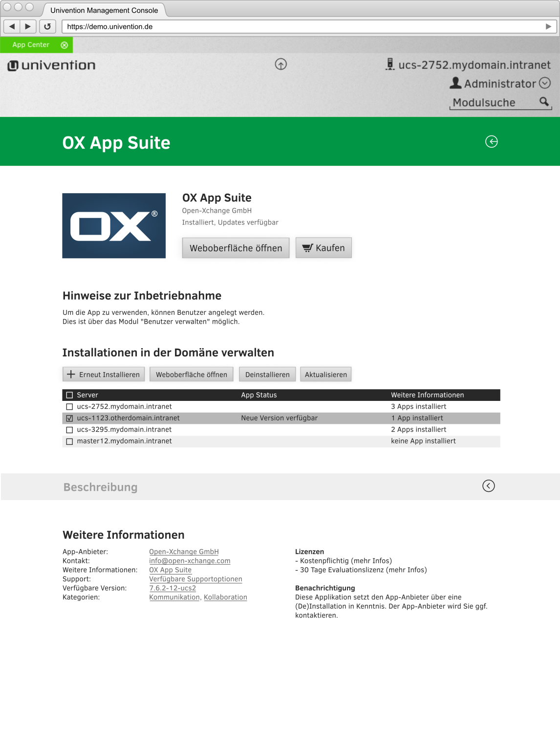This screenshot has width=560, height=749.
Task: Close the App Center tab
Action: pos(64,45)
